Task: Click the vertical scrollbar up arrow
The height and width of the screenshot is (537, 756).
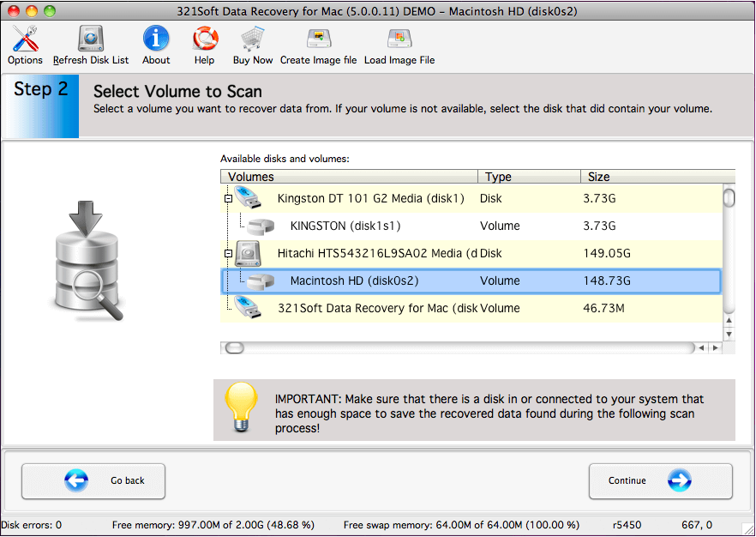Action: click(729, 320)
